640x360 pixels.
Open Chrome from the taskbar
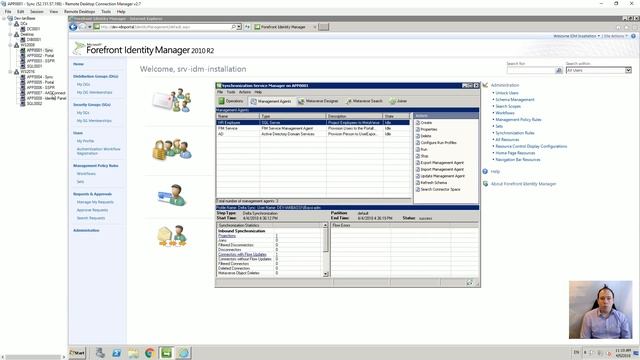(149, 353)
